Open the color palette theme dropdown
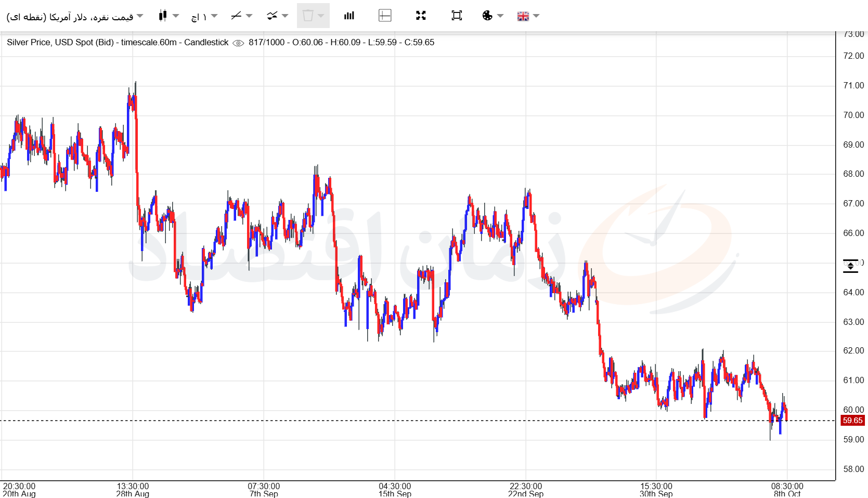This screenshot has height=498, width=868. click(x=493, y=16)
